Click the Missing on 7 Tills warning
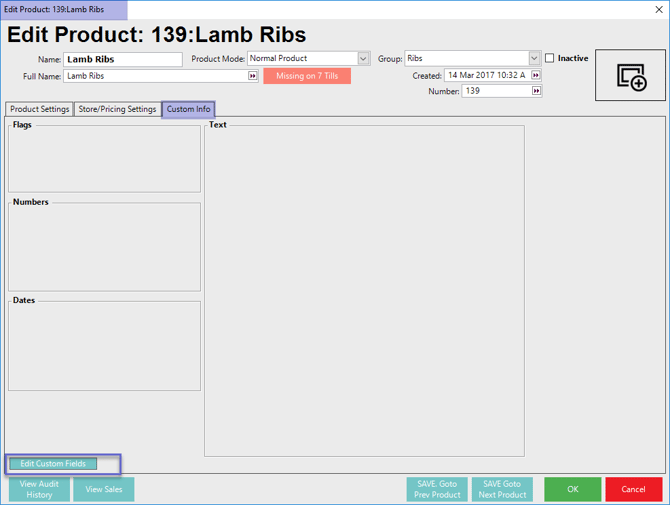Viewport: 670px width, 505px height. [307, 76]
